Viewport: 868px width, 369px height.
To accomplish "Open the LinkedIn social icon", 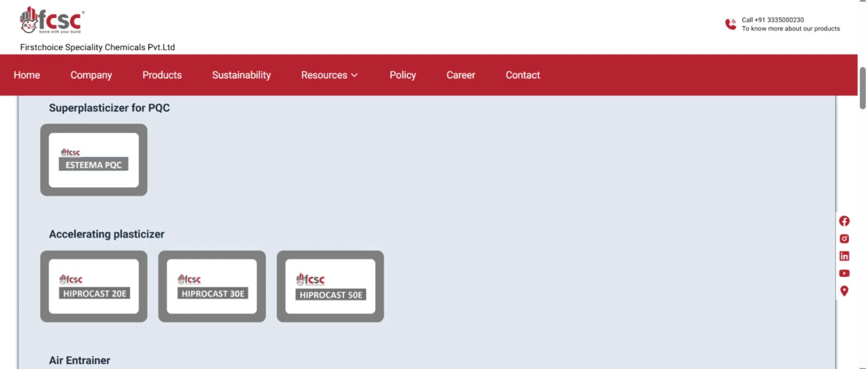I will [x=844, y=256].
